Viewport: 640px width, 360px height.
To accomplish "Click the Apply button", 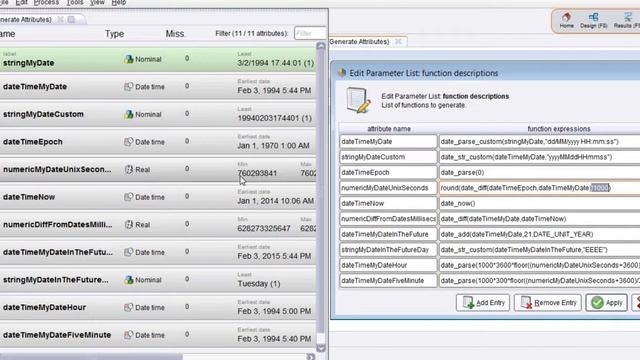I will click(607, 303).
